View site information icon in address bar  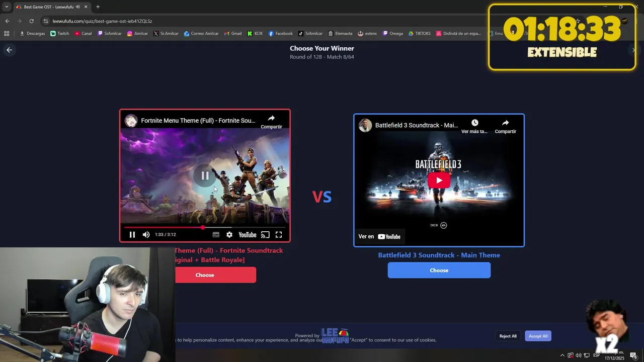[x=46, y=21]
